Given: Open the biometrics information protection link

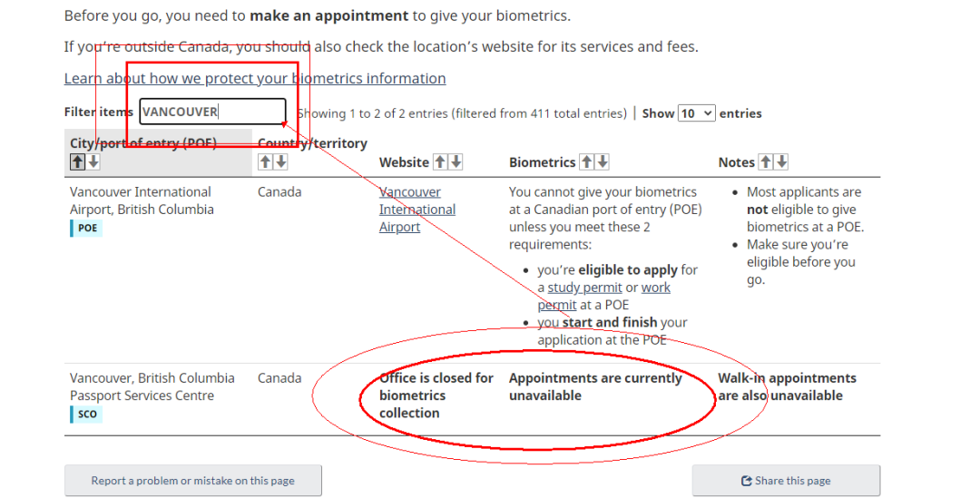Looking at the screenshot, I should (x=255, y=79).
